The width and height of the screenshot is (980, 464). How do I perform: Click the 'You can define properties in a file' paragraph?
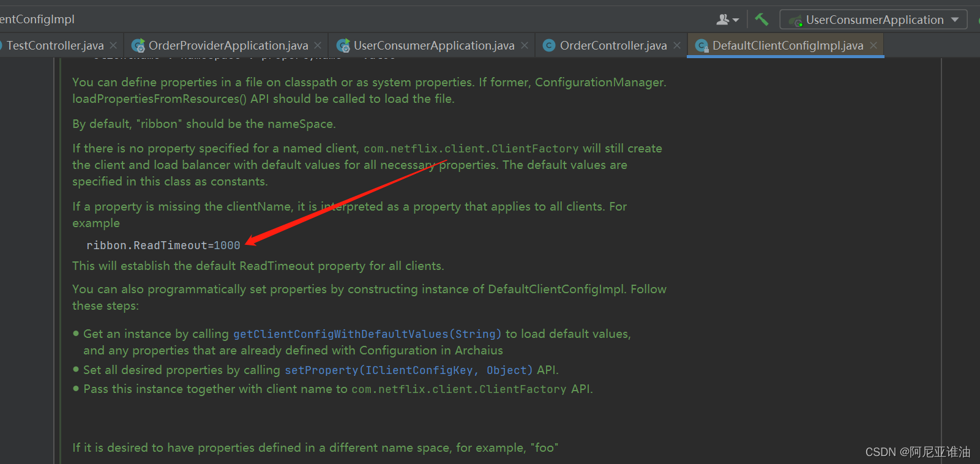point(369,90)
